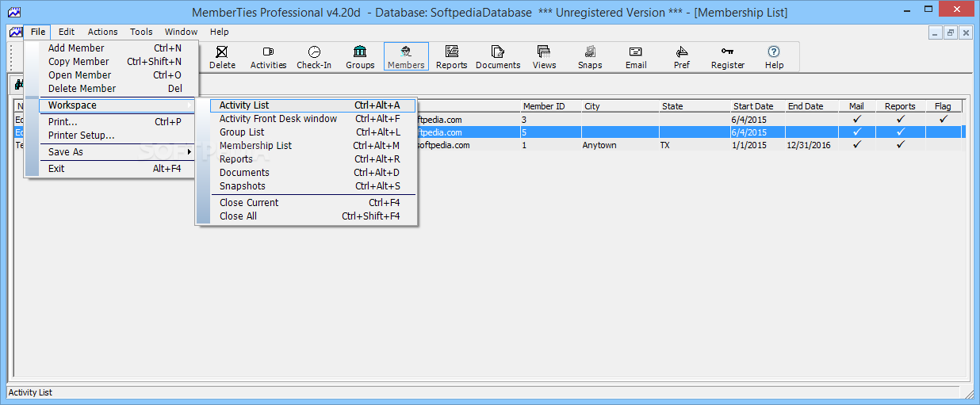Open the Actions menu

[x=102, y=32]
